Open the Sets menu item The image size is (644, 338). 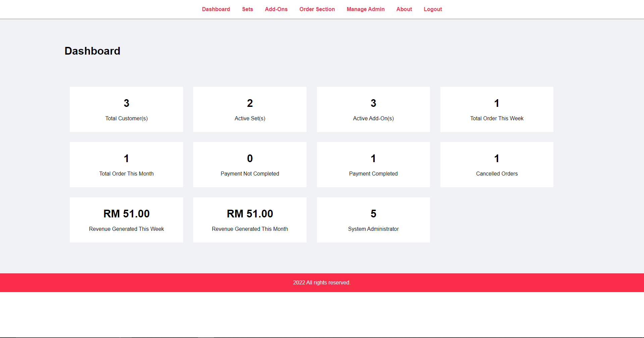coord(248,9)
